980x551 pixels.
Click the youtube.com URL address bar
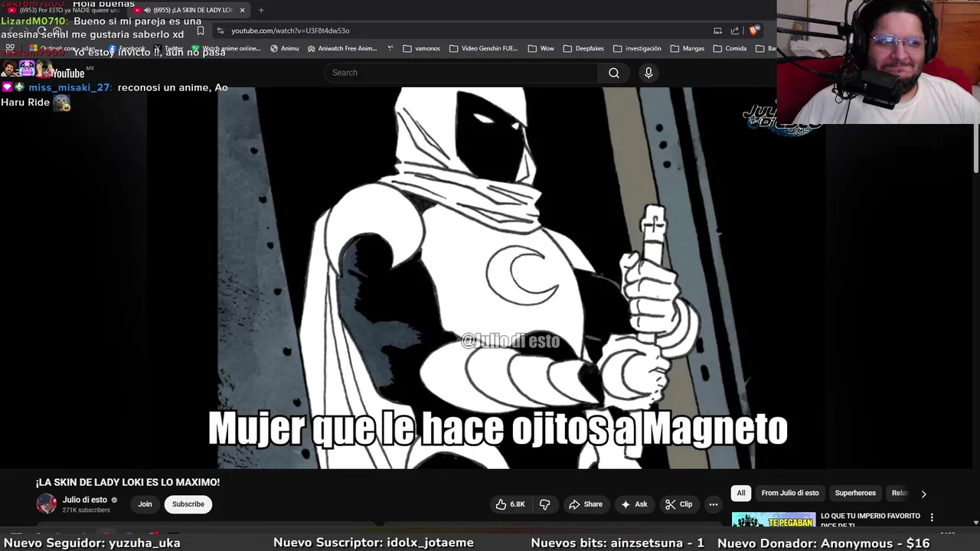pos(459,31)
